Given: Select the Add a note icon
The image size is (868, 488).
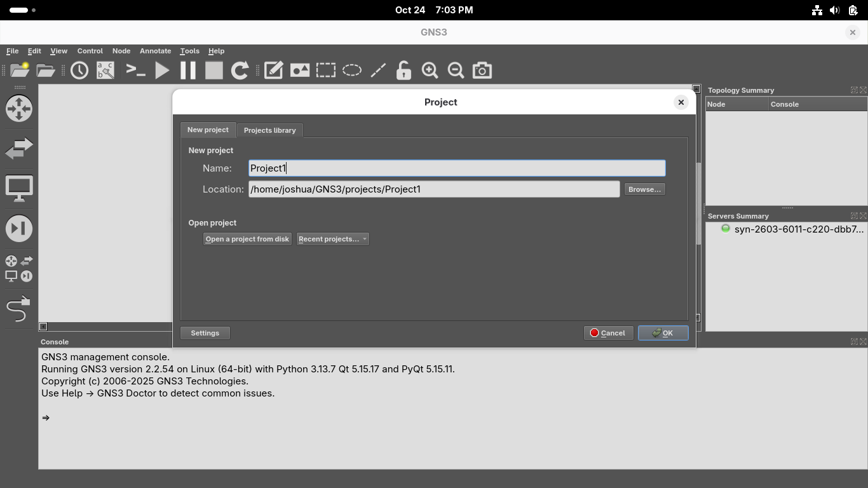Looking at the screenshot, I should [x=273, y=71].
